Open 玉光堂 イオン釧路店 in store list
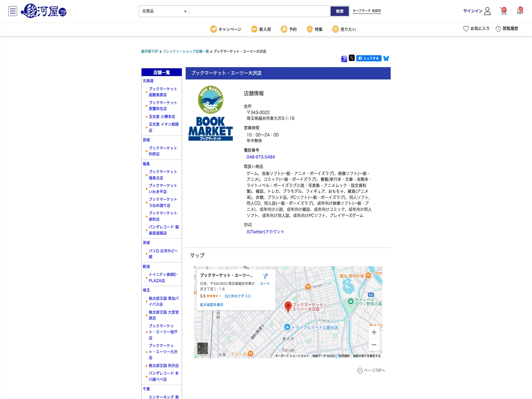The image size is (532, 399). tap(163, 127)
